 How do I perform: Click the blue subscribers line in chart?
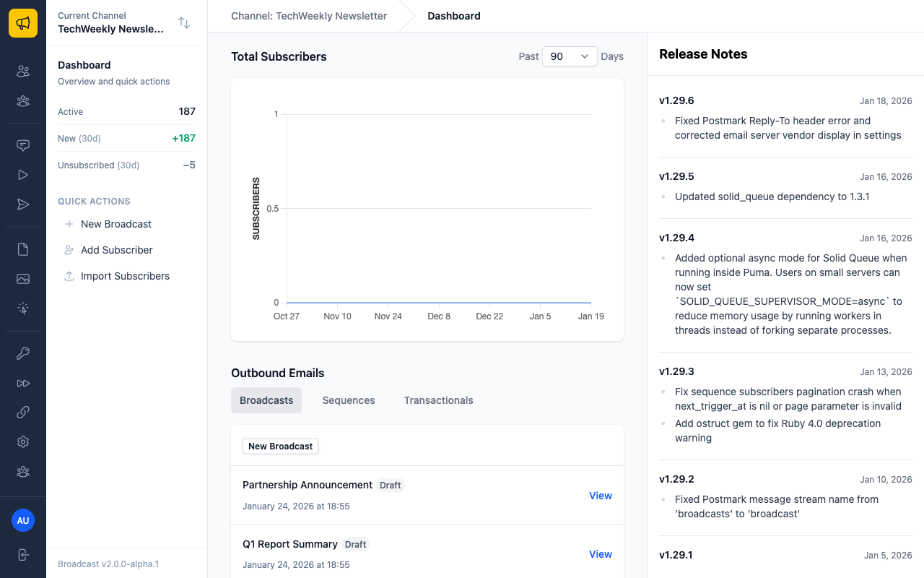click(x=439, y=303)
